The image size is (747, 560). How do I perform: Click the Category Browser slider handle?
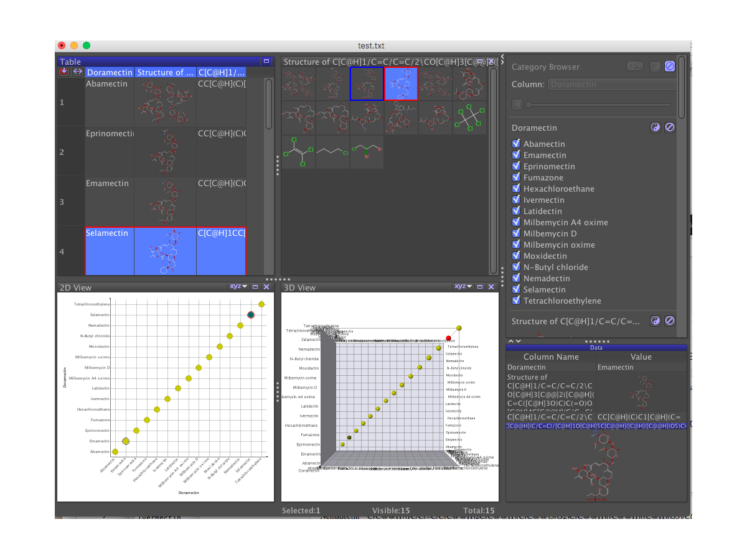point(529,105)
